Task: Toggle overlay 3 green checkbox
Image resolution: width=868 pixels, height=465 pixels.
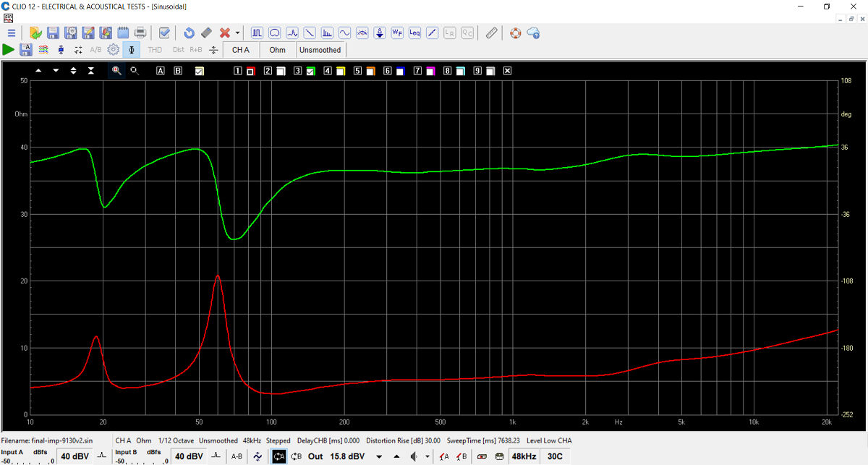Action: 310,71
